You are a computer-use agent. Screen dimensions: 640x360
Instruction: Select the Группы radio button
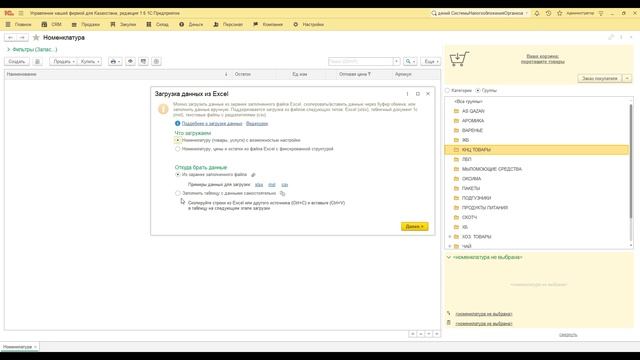pyautogui.click(x=478, y=91)
